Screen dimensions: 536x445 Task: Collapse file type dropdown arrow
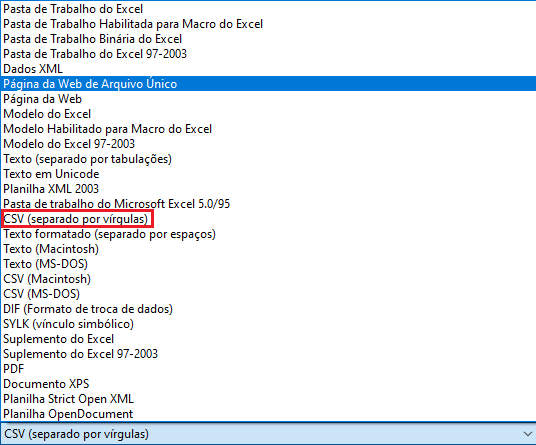coord(527,434)
